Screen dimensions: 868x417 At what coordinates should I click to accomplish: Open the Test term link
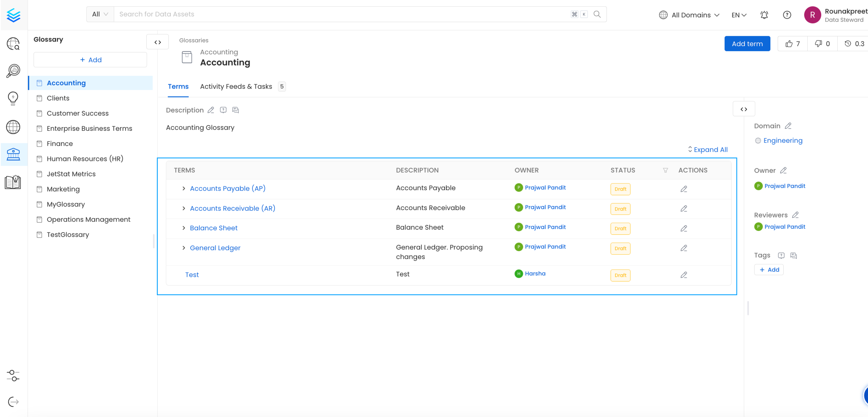[192, 275]
